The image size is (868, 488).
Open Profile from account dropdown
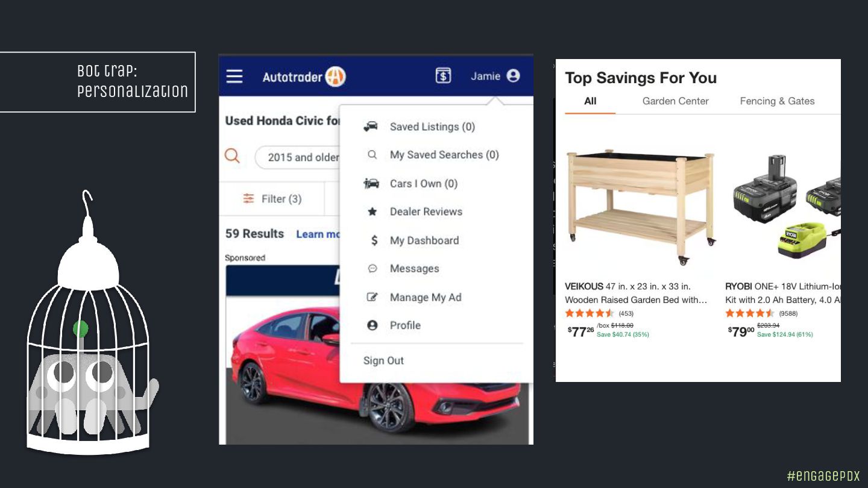pos(394,325)
